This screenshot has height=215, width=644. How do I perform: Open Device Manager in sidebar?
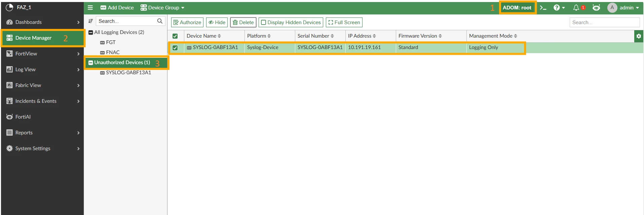coord(42,38)
